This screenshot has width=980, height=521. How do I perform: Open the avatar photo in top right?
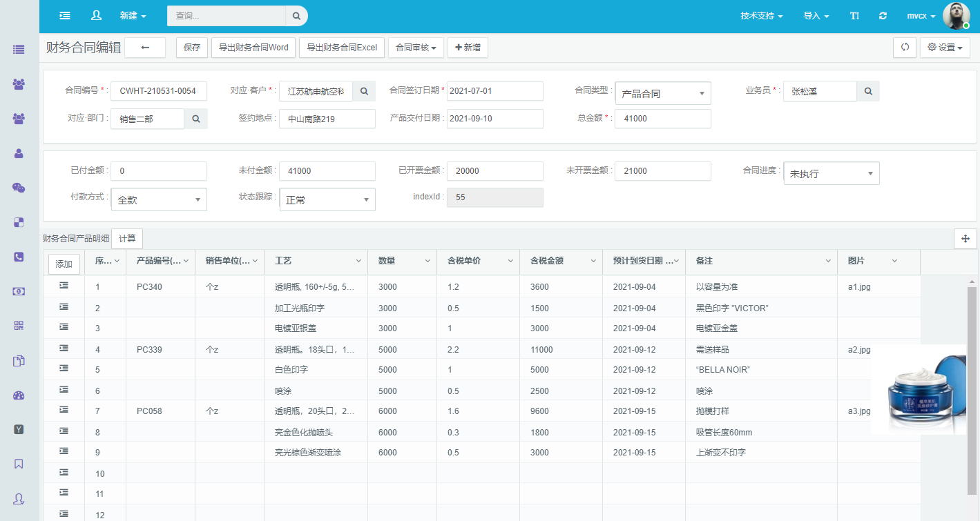[957, 16]
